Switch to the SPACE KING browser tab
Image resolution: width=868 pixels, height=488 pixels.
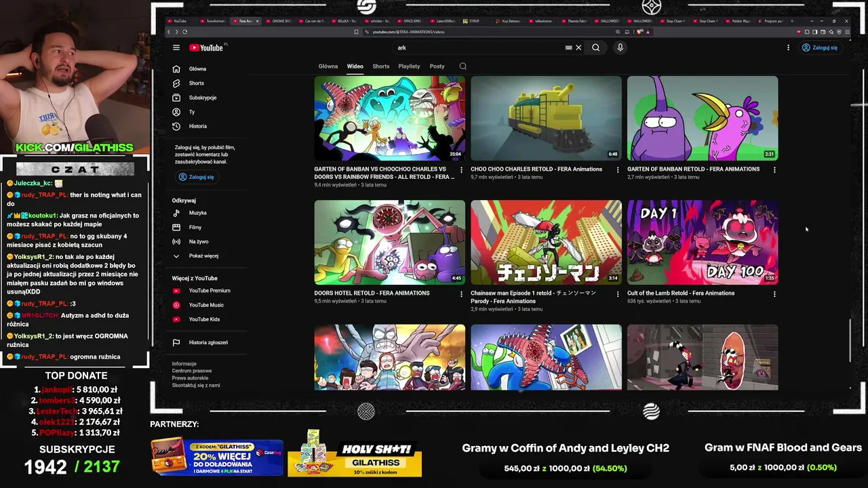[x=410, y=21]
